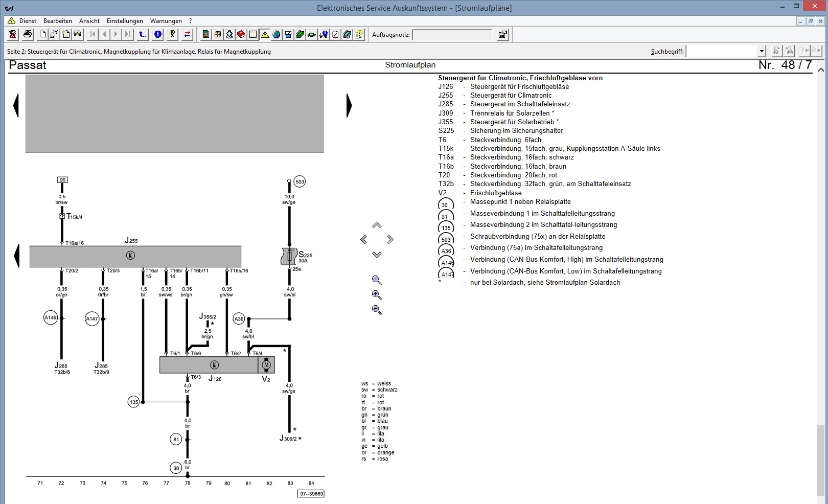The image size is (828, 504).
Task: Click black right arrow beside gray preview box
Action: pyautogui.click(x=349, y=105)
